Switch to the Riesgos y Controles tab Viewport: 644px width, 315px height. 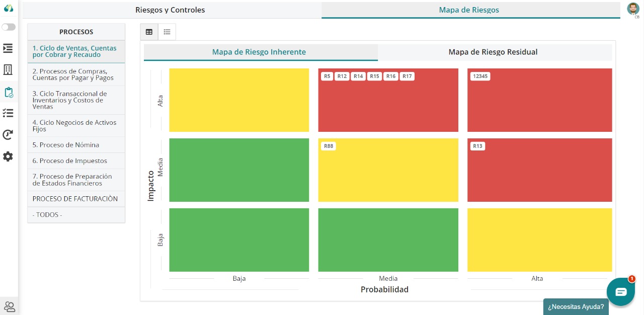coord(170,10)
